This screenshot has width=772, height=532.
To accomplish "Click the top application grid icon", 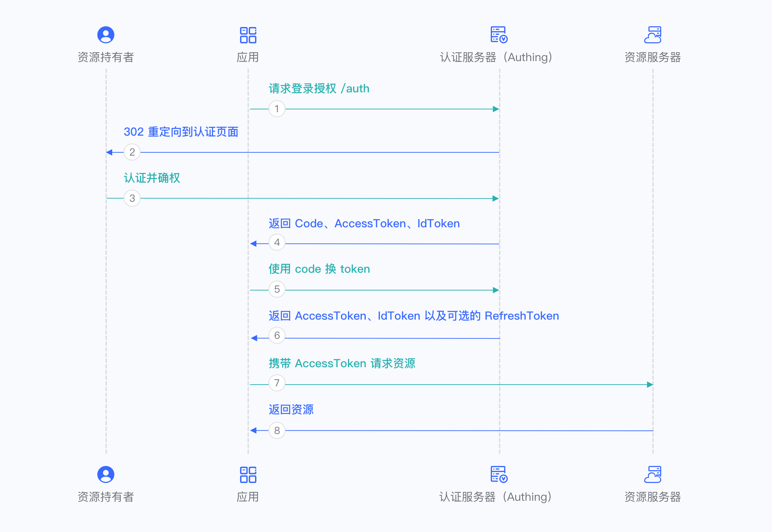I will click(248, 35).
